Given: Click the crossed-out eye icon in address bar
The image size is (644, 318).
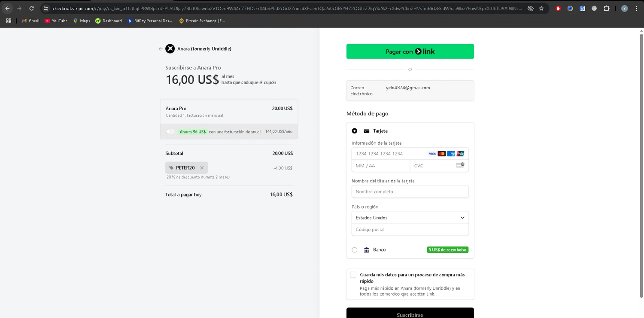Looking at the screenshot, I should click(x=531, y=8).
